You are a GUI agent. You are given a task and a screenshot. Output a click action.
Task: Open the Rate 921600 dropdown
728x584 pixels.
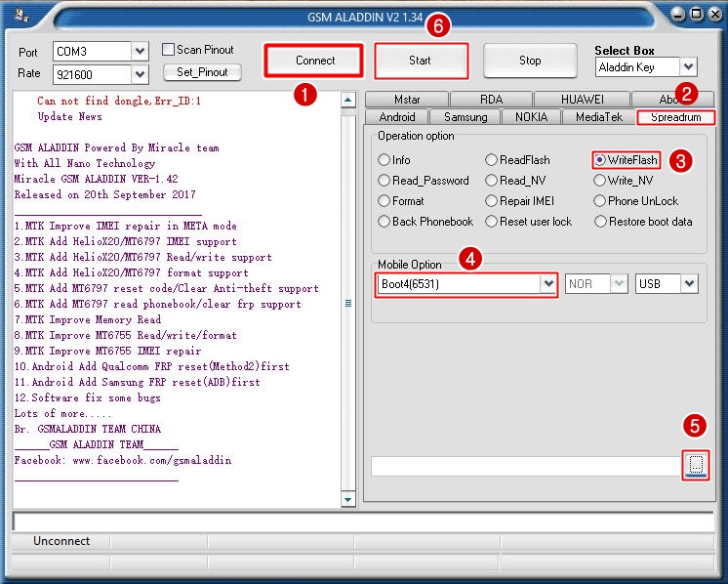(140, 74)
